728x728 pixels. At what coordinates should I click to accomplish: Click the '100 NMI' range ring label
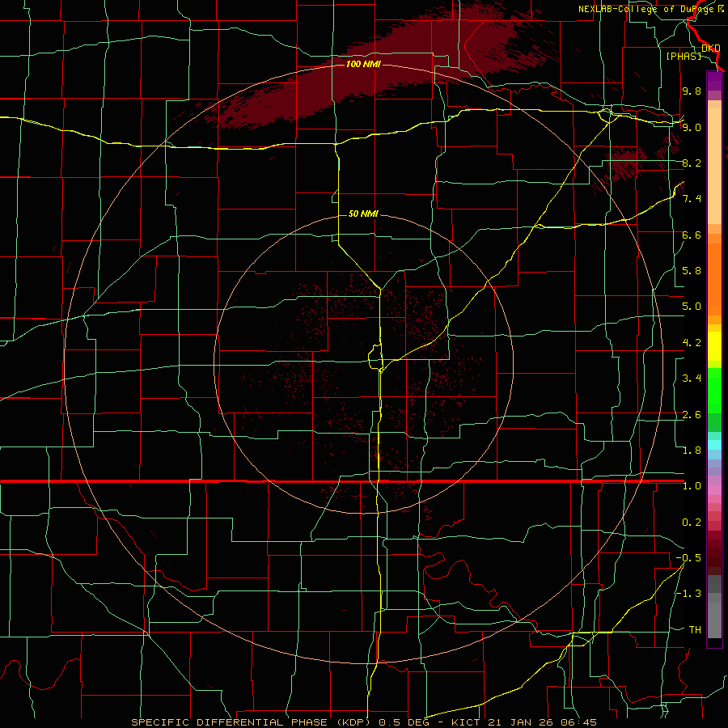[x=363, y=64]
